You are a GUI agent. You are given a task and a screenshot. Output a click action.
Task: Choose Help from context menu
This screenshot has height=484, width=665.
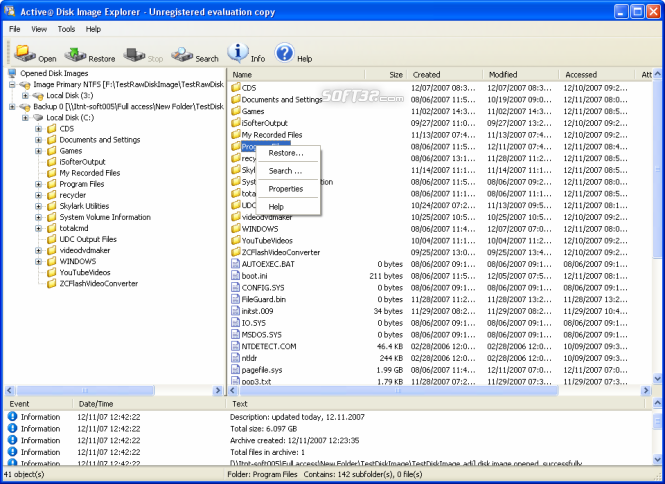pos(288,207)
